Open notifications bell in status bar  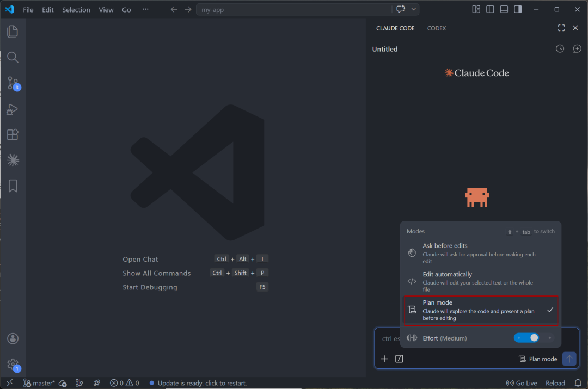pyautogui.click(x=578, y=383)
